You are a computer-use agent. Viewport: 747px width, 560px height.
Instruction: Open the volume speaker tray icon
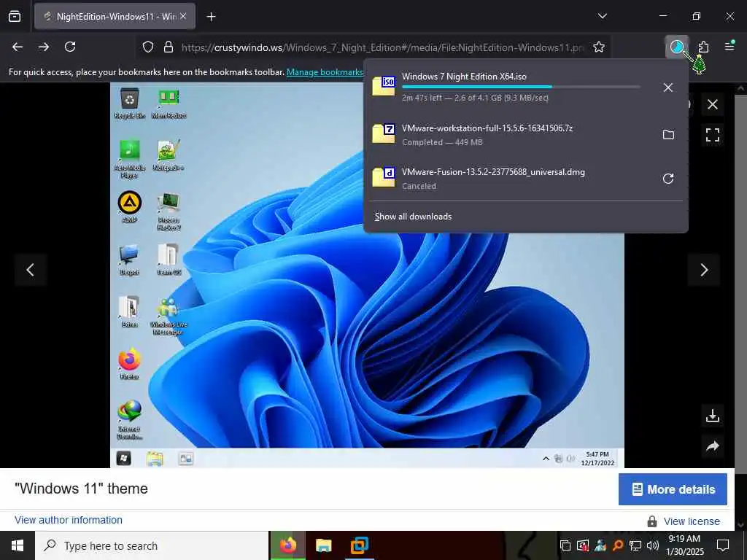[x=652, y=545]
